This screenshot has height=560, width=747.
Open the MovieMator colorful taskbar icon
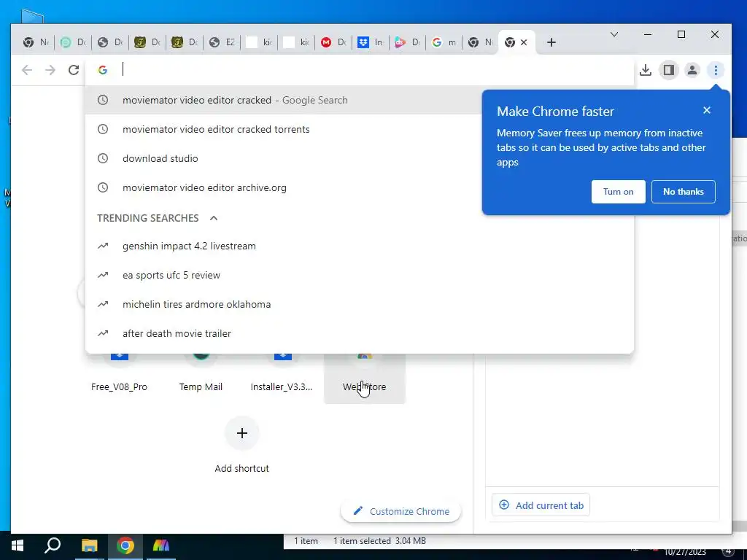click(x=161, y=545)
